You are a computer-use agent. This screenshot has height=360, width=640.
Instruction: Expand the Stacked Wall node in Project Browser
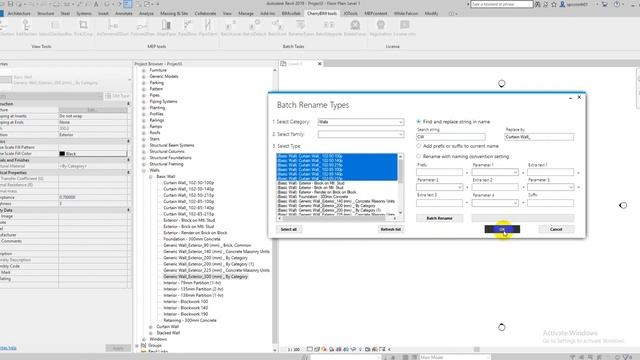pos(151,333)
